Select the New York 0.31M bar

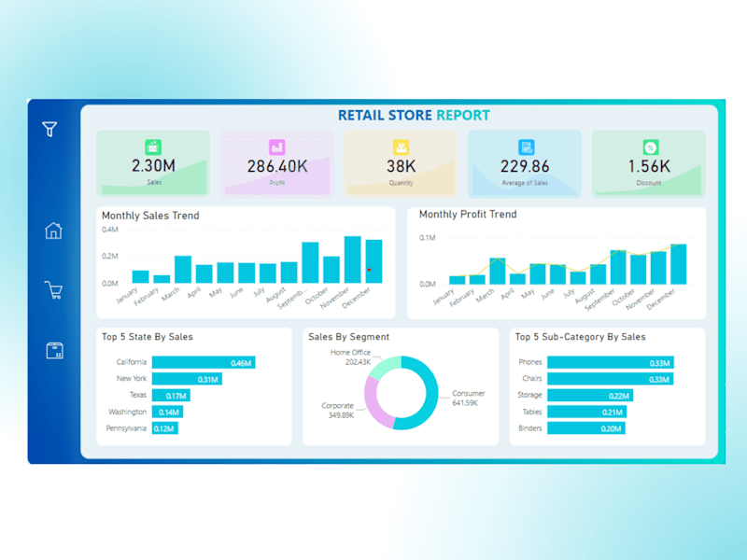pyautogui.click(x=187, y=379)
